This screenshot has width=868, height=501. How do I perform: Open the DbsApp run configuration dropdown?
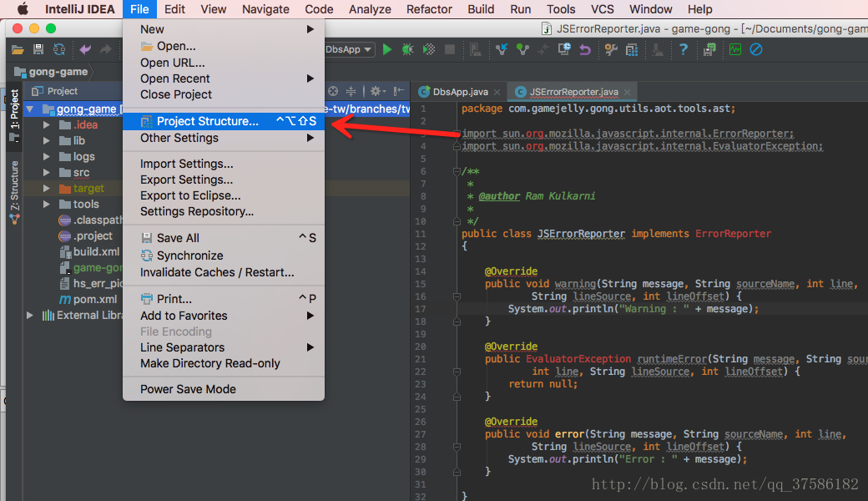[x=350, y=50]
